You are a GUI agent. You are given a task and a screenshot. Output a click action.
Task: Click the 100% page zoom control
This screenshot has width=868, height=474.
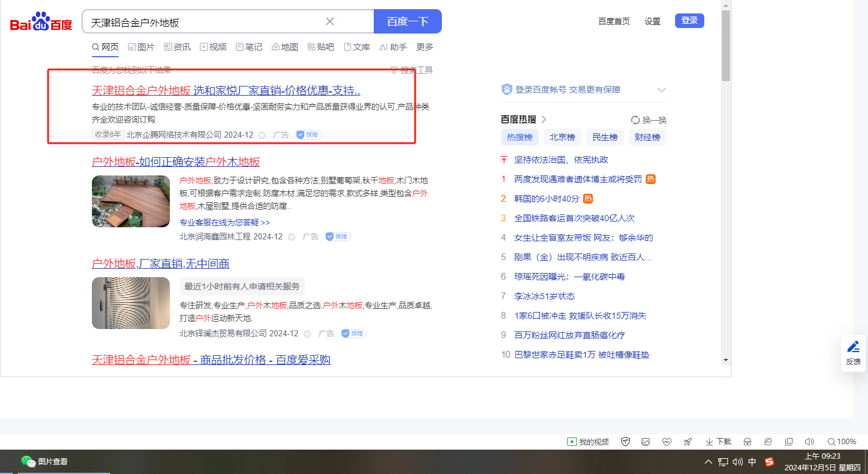(842, 442)
